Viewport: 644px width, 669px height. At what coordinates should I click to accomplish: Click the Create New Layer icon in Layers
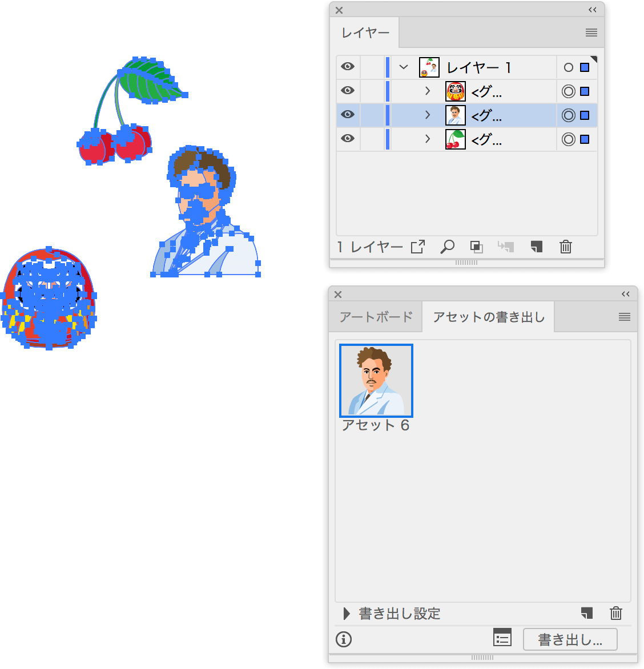537,247
